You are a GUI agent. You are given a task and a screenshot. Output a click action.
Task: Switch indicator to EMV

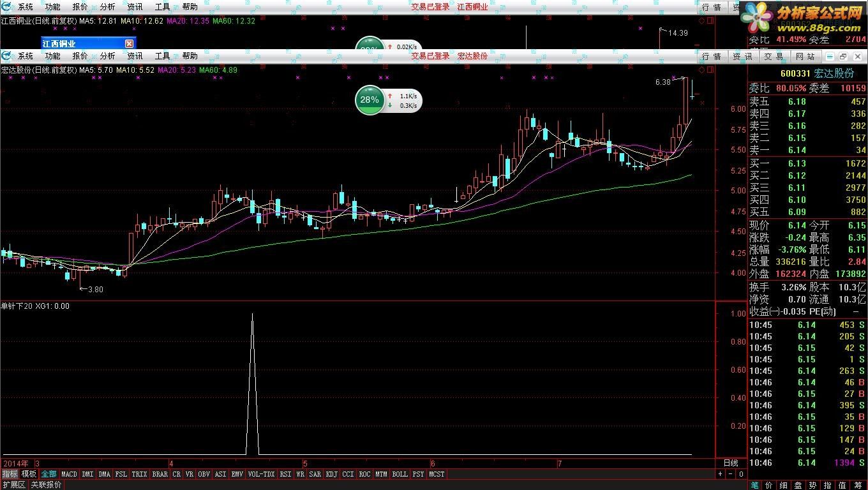[237, 474]
